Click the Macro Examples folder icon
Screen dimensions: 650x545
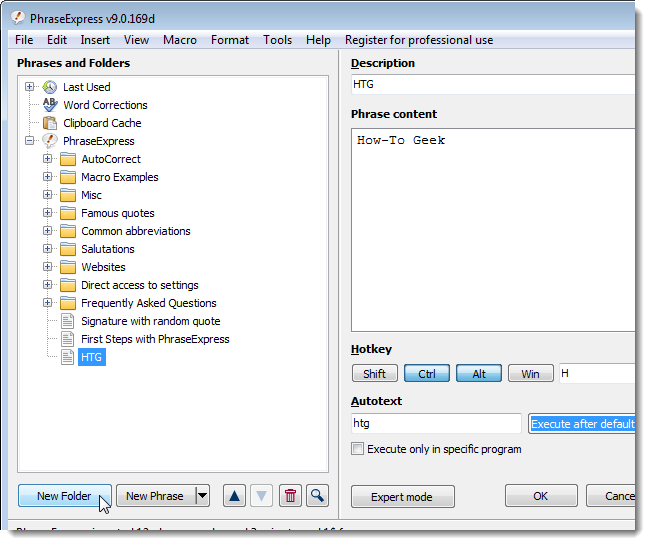(68, 177)
